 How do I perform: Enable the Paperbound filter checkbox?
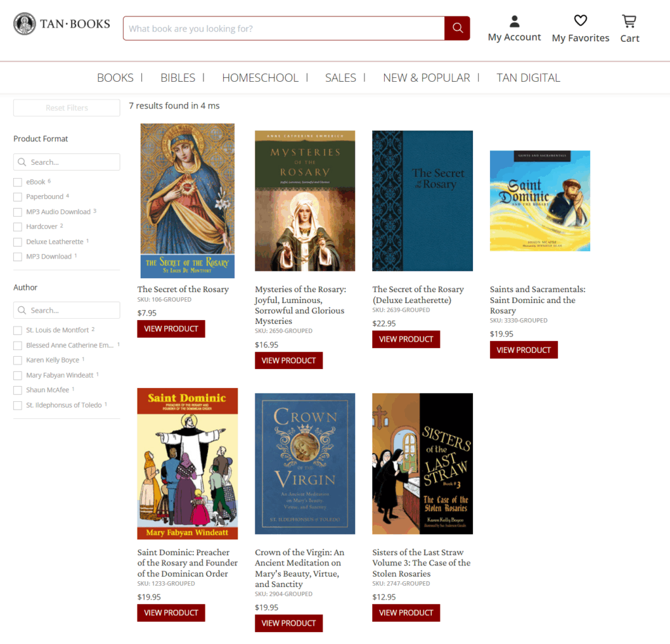[x=18, y=197]
